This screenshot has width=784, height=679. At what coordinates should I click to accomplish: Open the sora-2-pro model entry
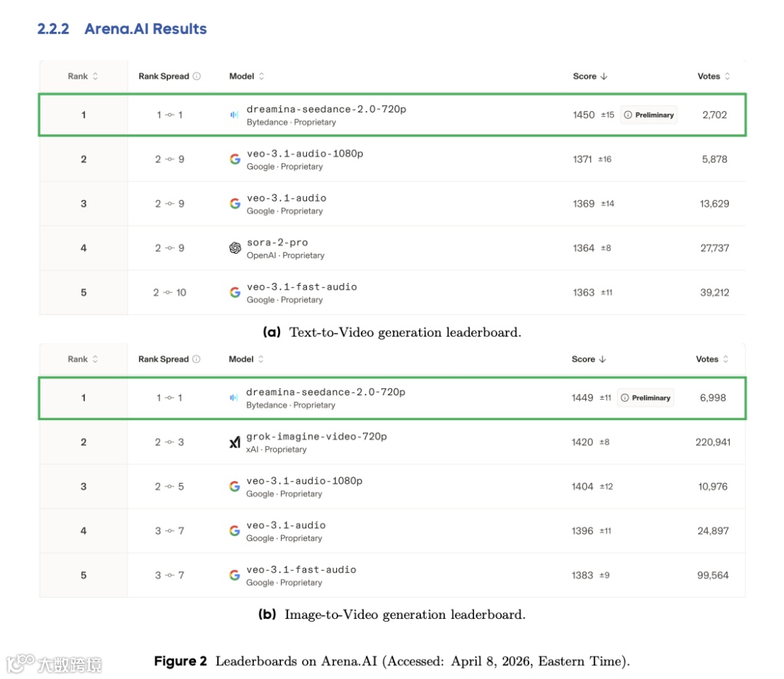tap(277, 243)
